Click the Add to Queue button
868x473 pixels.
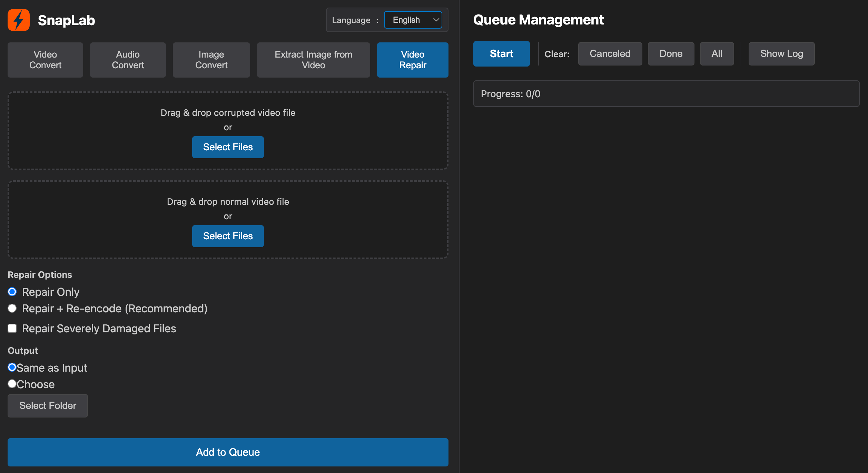(228, 452)
